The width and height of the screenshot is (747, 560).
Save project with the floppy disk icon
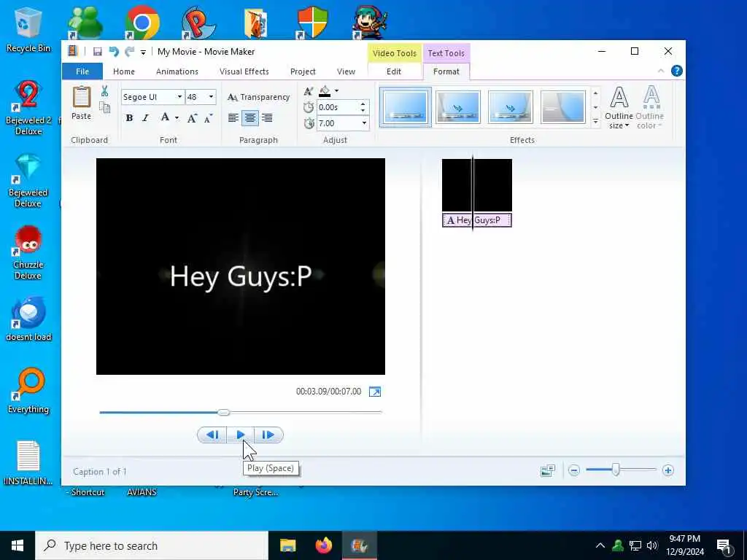(x=97, y=52)
